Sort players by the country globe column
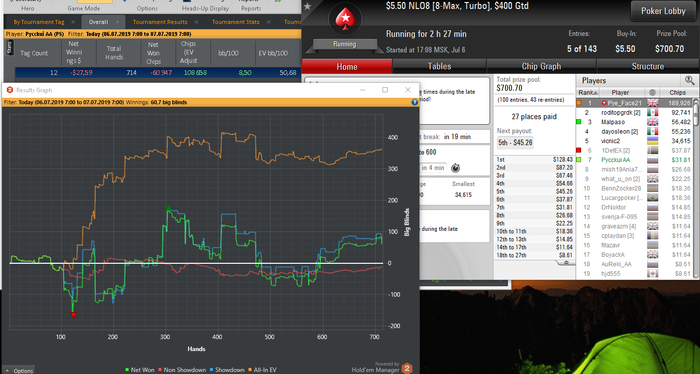The height and width of the screenshot is (374, 700). pyautogui.click(x=652, y=92)
